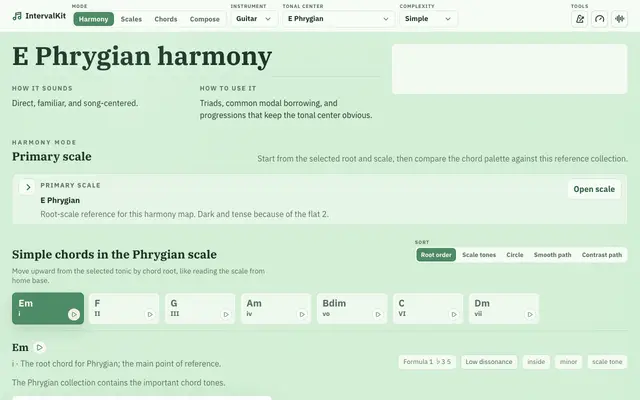Click the E Phrygian harmony page title
Screen dimensions: 640x400
[142, 56]
